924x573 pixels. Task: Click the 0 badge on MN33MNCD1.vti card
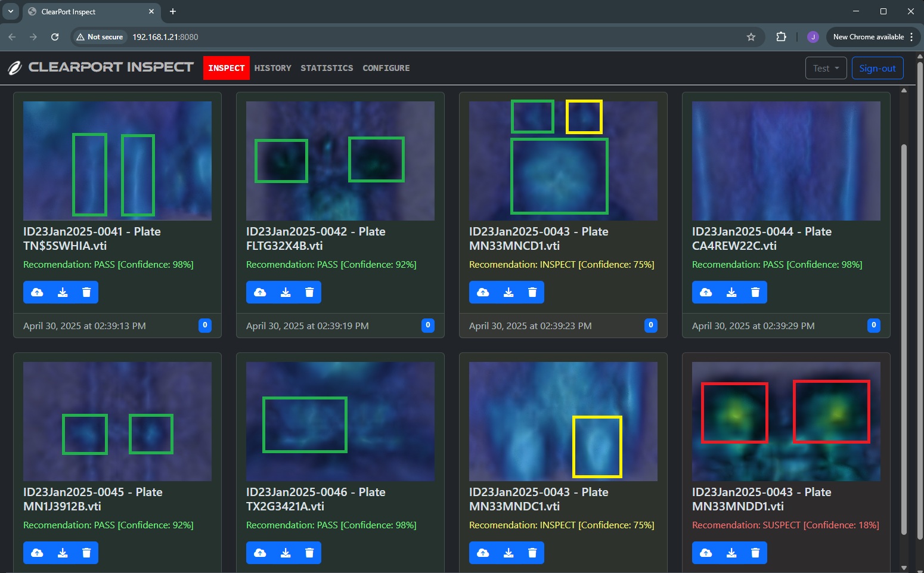pyautogui.click(x=651, y=325)
